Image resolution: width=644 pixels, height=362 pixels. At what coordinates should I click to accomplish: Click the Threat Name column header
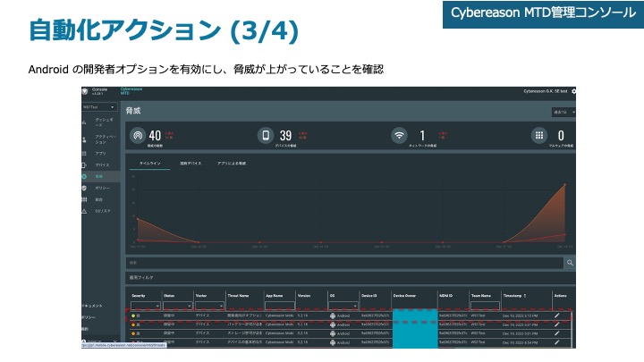pyautogui.click(x=238, y=296)
